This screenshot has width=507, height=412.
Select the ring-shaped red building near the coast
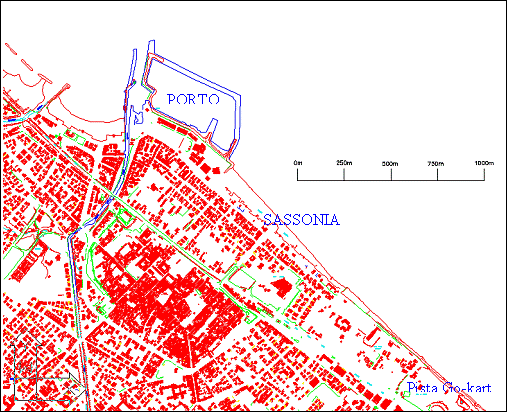pos(344,324)
